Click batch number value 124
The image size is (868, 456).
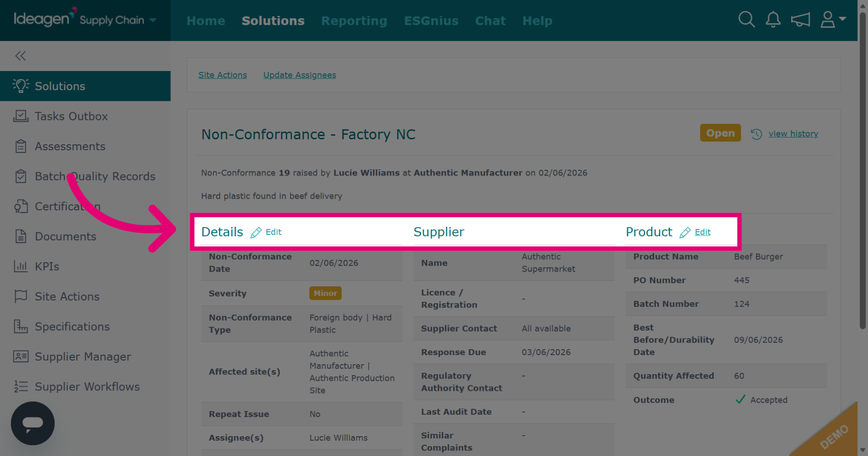coord(742,304)
